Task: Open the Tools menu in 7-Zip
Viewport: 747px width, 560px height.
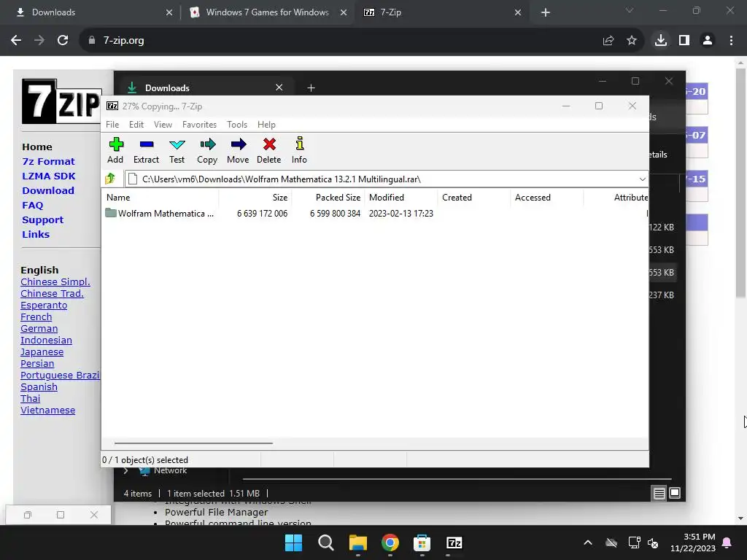Action: 237,124
